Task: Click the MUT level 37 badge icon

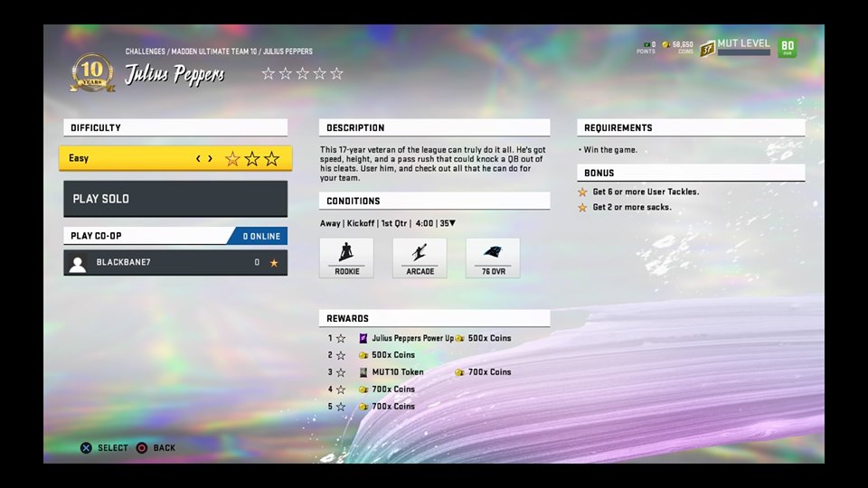Action: point(707,49)
